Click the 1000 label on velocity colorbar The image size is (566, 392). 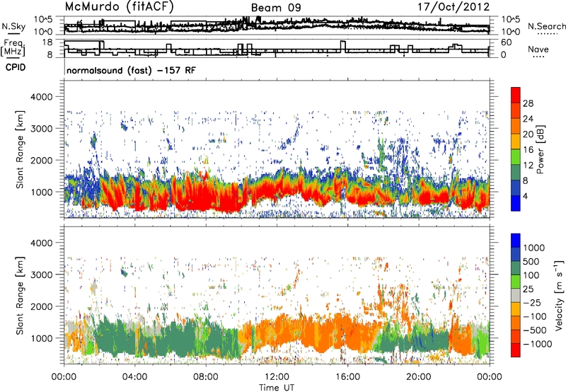click(x=533, y=248)
